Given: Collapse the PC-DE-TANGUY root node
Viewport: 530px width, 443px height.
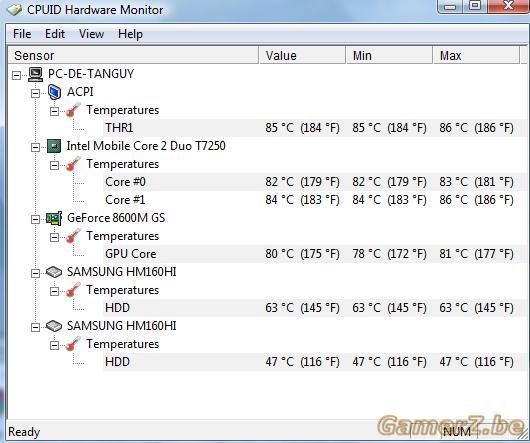Looking at the screenshot, I should click(16, 75).
